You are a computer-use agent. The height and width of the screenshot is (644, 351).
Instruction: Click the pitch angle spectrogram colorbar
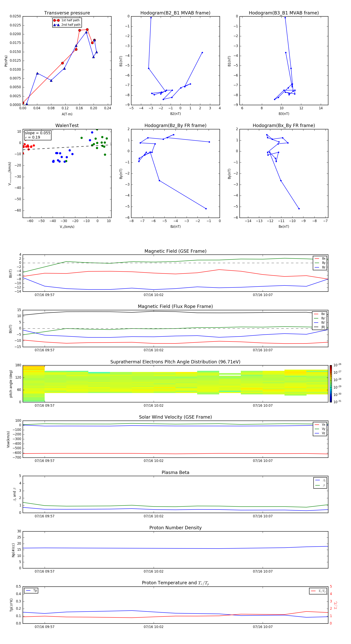coord(331,383)
